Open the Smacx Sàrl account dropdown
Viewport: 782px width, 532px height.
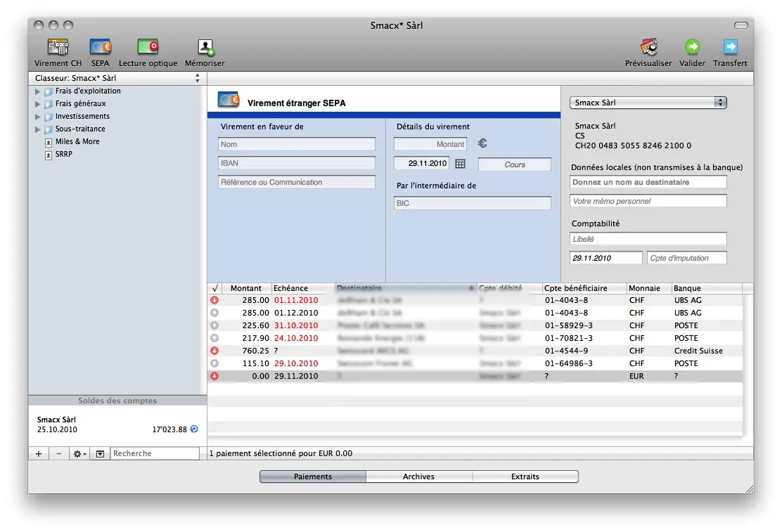pyautogui.click(x=648, y=103)
